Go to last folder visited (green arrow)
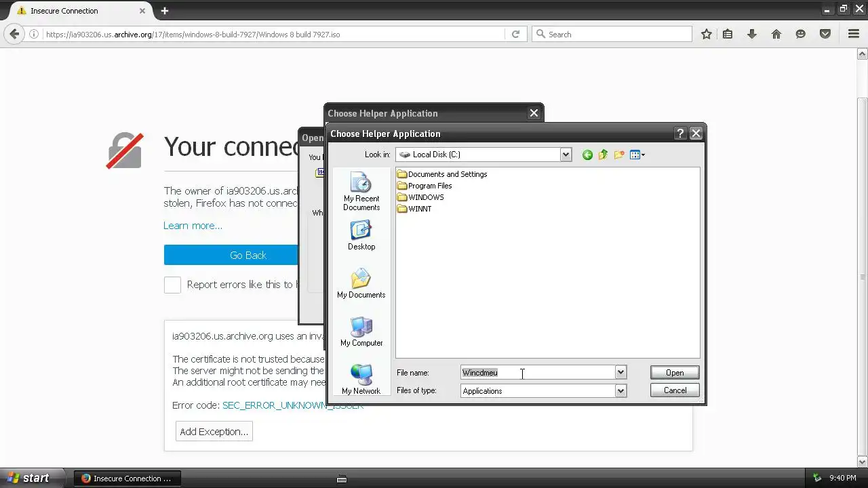 pos(587,155)
